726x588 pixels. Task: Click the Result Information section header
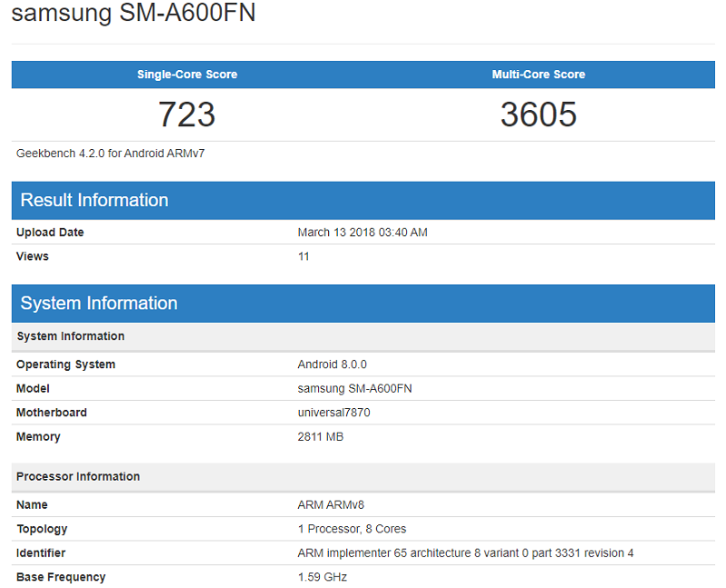pyautogui.click(x=363, y=201)
